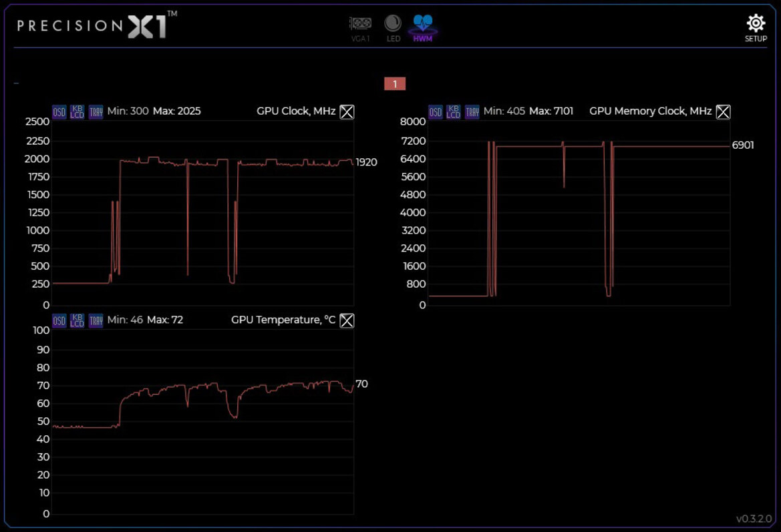
Task: Toggle OSD for GPU Memory Clock graph
Action: point(436,111)
